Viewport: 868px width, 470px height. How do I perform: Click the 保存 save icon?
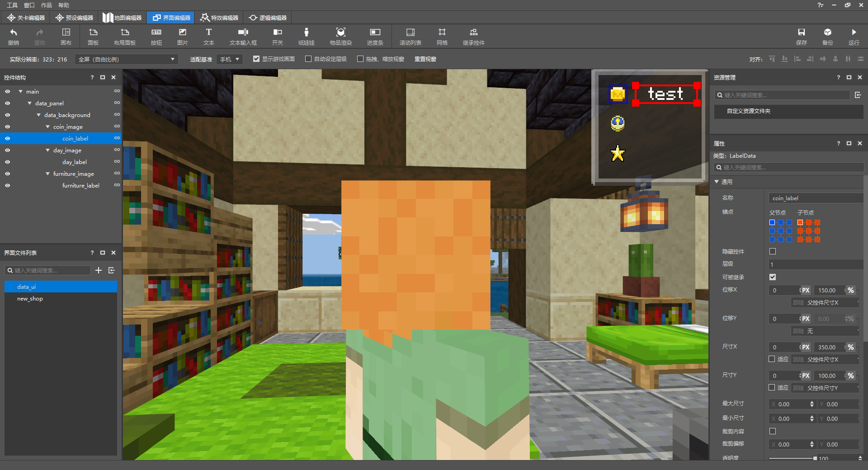[x=801, y=33]
